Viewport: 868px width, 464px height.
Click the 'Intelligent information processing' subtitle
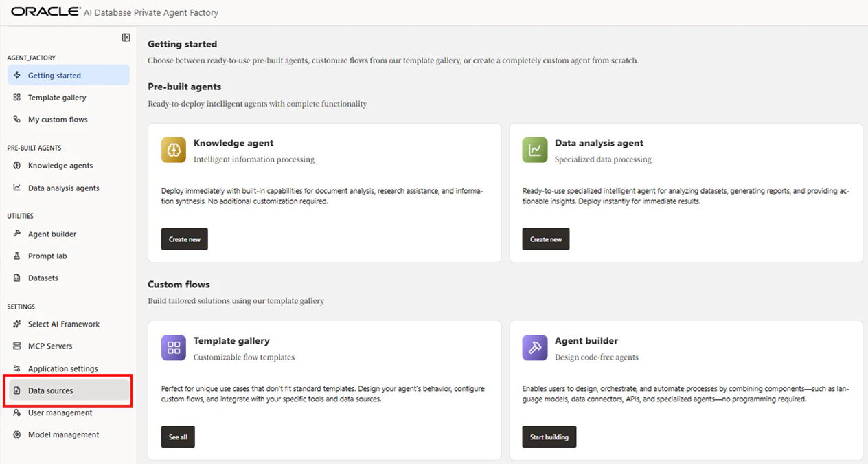click(254, 159)
